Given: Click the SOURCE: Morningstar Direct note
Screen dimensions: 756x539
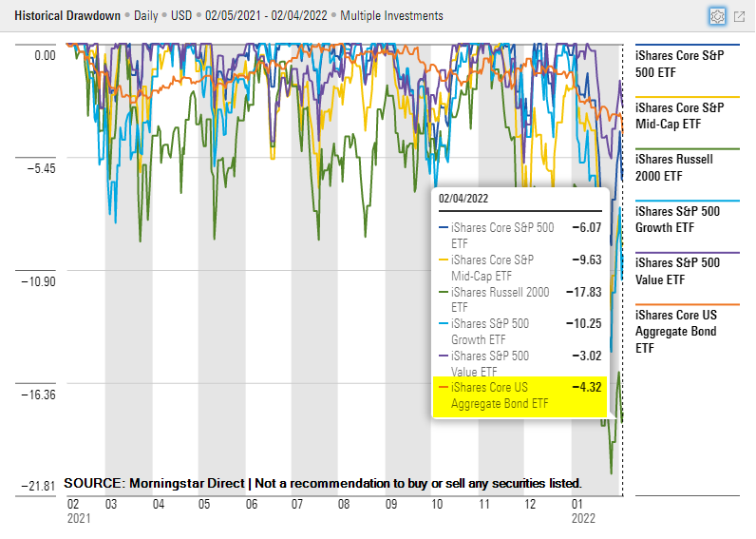Looking at the screenshot, I should tap(323, 483).
